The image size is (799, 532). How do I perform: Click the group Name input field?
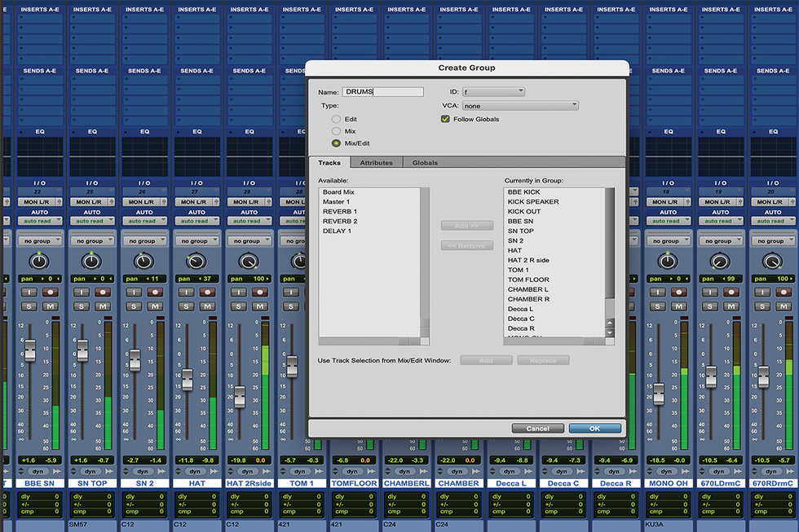382,91
